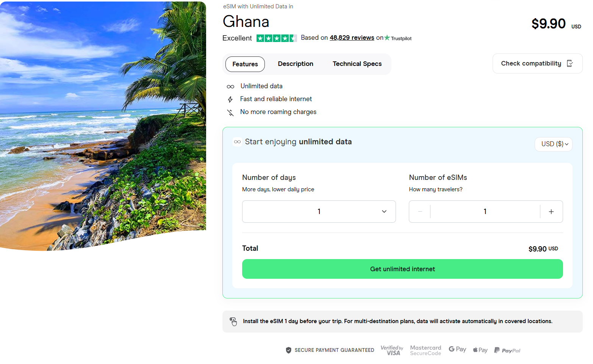
Task: Click the crossed-out roaming charges icon
Action: (230, 112)
